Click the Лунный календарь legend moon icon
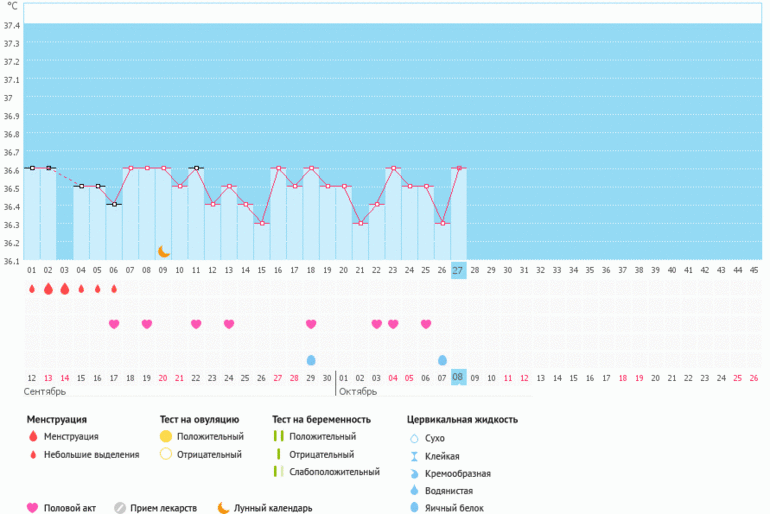Image resolution: width=770 pixels, height=514 pixels. point(222,507)
